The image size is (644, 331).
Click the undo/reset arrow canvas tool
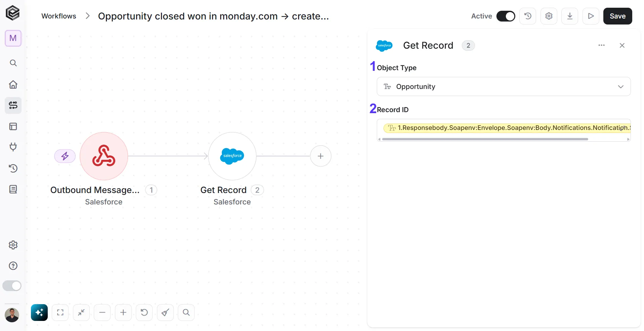coord(144,313)
